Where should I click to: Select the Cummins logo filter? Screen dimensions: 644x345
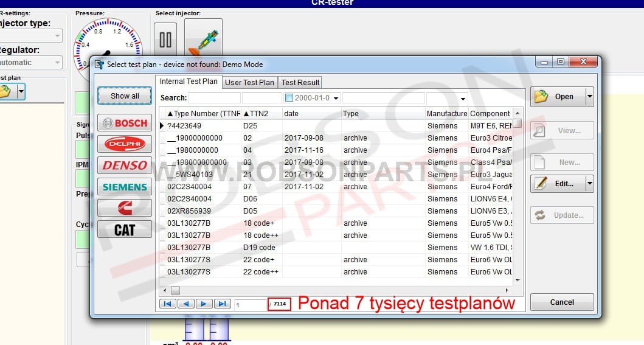125,208
